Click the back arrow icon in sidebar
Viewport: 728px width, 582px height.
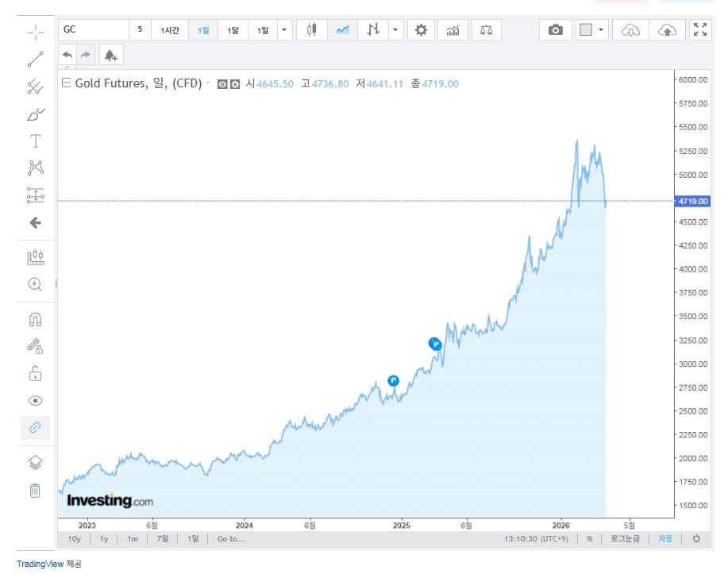click(x=35, y=223)
